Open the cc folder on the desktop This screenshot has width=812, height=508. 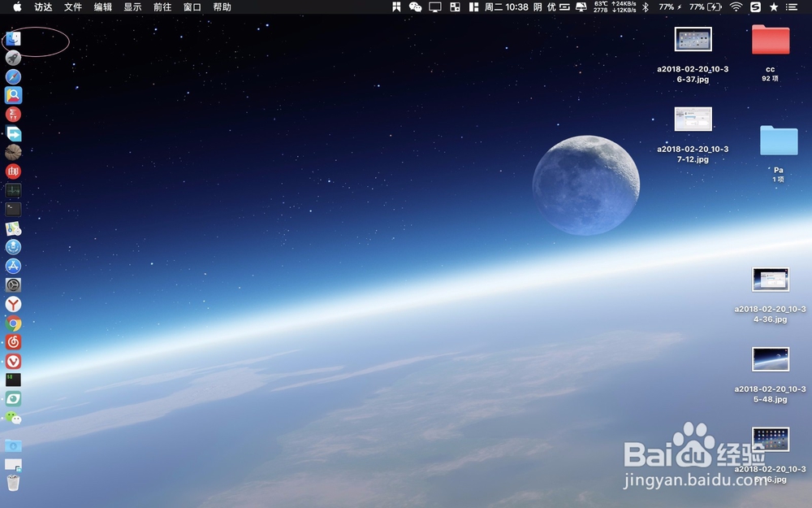click(x=769, y=39)
